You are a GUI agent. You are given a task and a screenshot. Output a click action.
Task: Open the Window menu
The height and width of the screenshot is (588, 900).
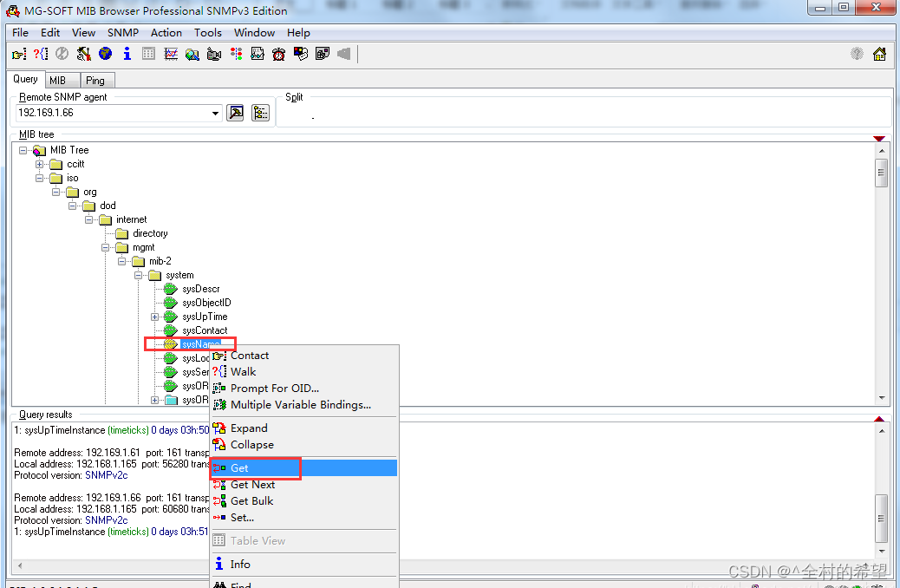(x=254, y=33)
